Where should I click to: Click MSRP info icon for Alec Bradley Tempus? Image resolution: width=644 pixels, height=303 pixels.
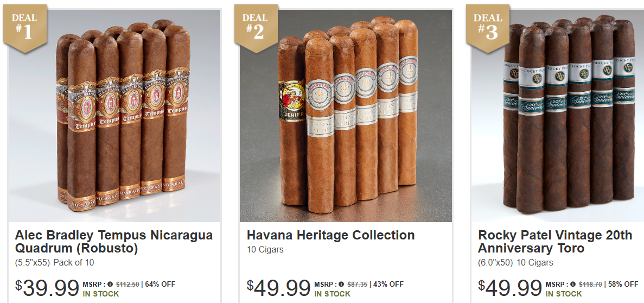tap(110, 284)
